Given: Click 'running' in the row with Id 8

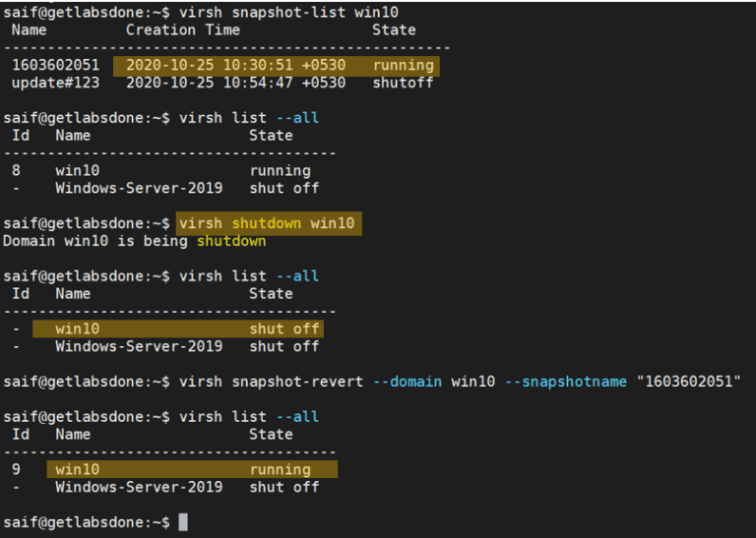Looking at the screenshot, I should click(x=281, y=170).
